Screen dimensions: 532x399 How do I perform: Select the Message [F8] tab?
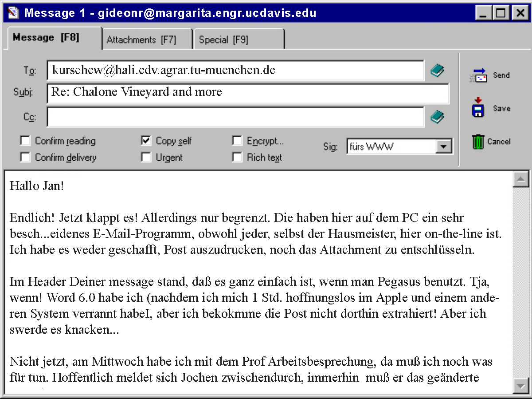(x=46, y=38)
